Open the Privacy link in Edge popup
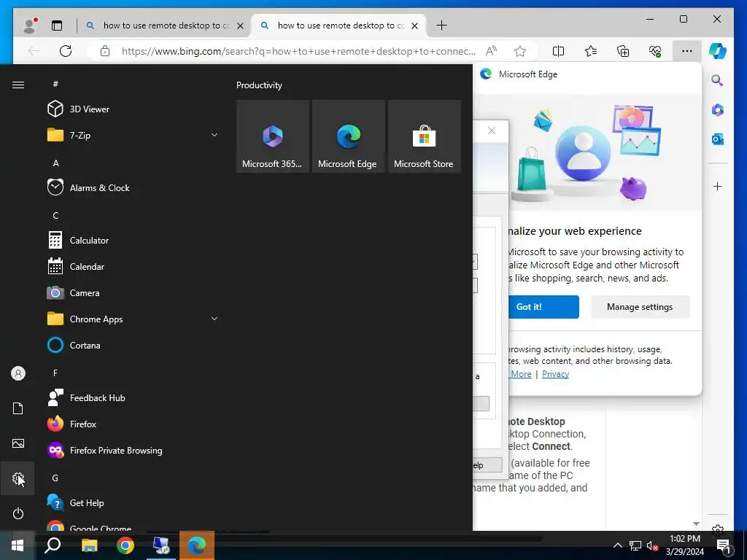Viewport: 747px width, 560px height. (555, 374)
